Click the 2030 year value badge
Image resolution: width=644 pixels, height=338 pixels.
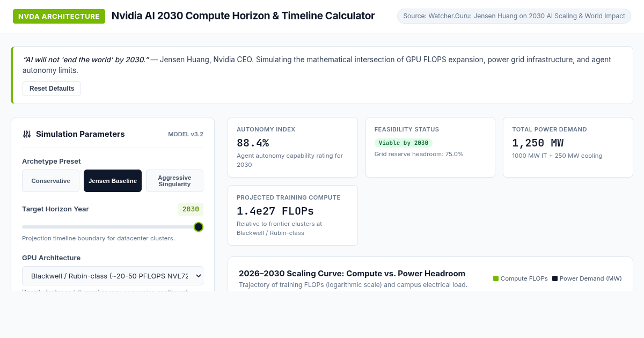[191, 209]
